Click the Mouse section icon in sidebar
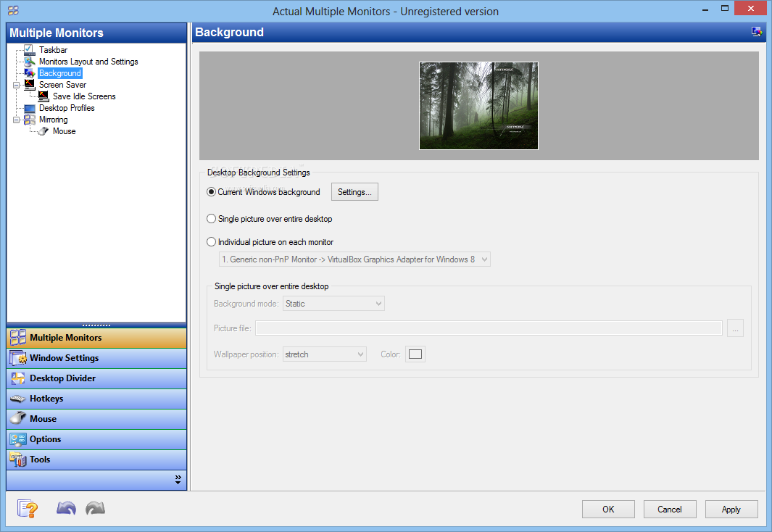Image resolution: width=772 pixels, height=532 pixels. (18, 419)
